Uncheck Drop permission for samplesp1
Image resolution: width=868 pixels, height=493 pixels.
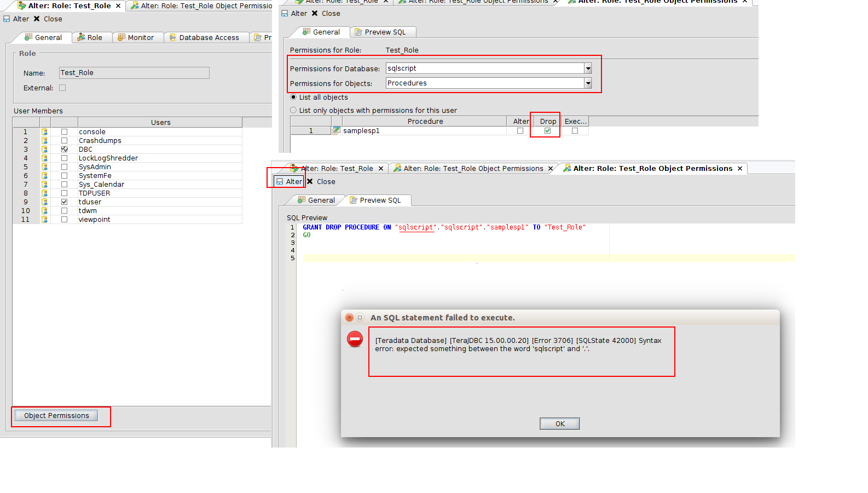(x=547, y=131)
